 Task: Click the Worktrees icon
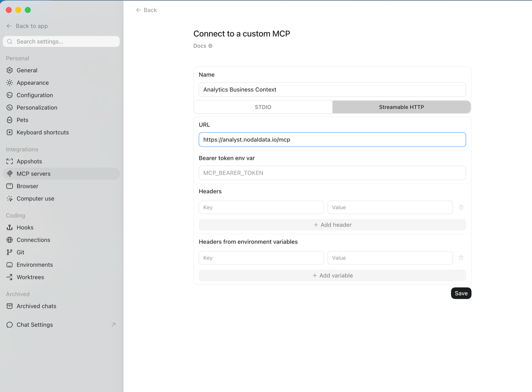pos(10,277)
